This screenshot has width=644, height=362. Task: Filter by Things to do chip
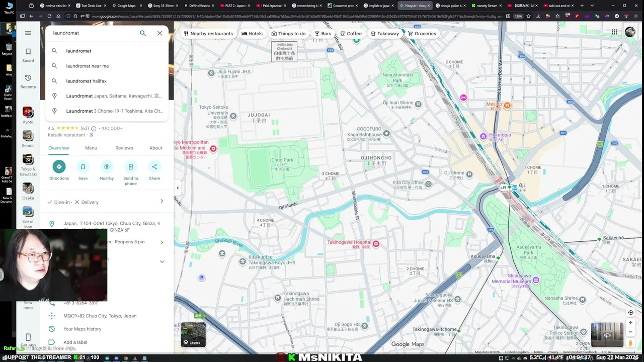point(289,34)
